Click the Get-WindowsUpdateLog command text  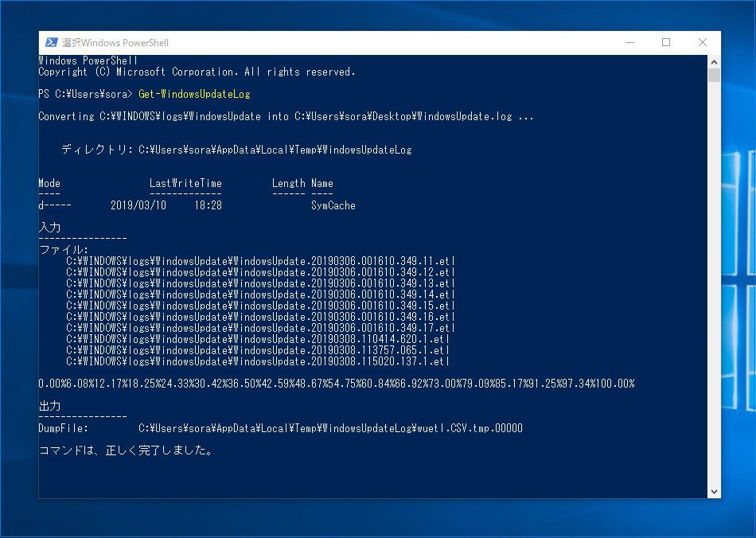194,94
